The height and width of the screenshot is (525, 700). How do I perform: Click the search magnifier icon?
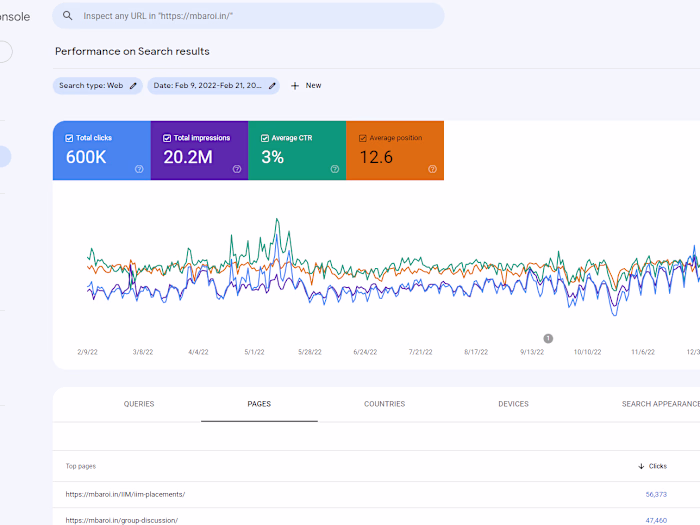tap(68, 16)
